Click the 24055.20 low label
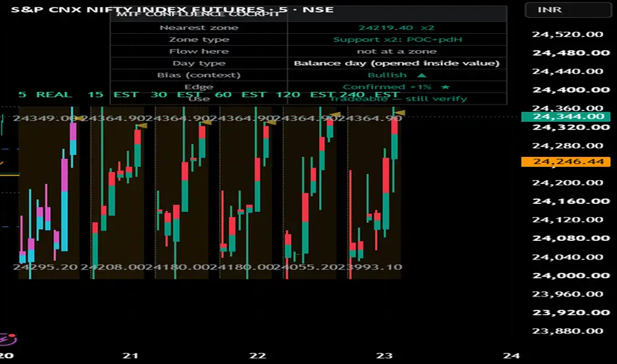The width and height of the screenshot is (617, 364). click(306, 267)
